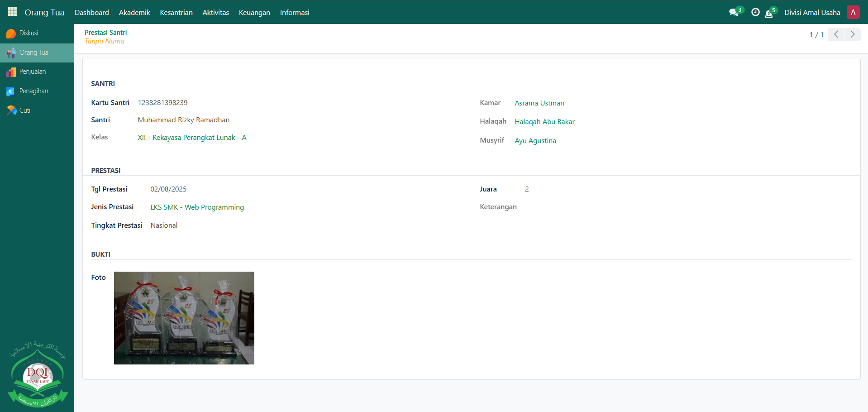
Task: Open Diskusi app in sidebar
Action: (x=29, y=34)
